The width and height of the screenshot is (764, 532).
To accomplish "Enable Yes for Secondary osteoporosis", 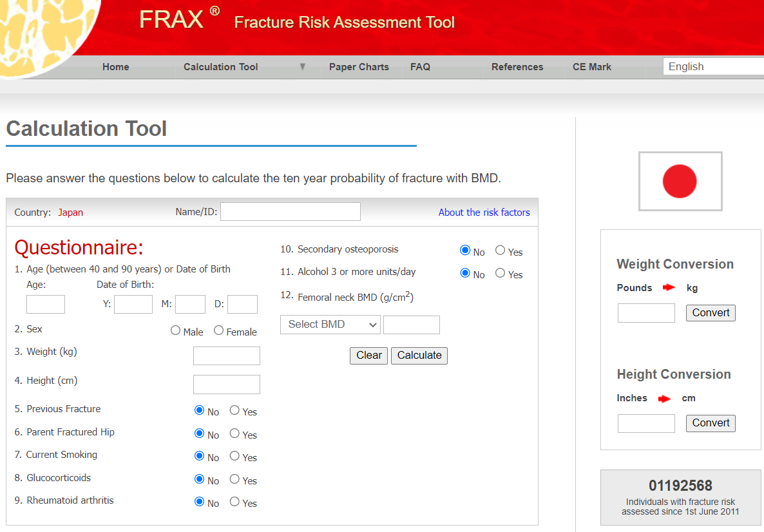I will (x=499, y=250).
